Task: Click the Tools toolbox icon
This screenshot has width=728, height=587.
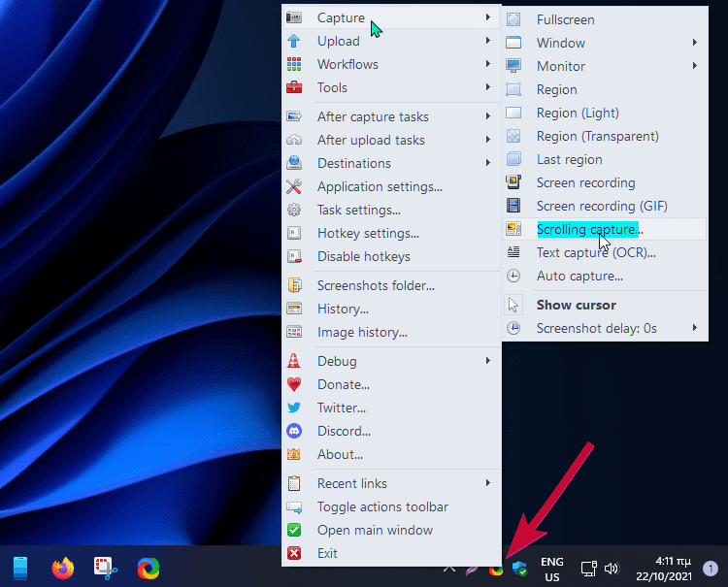Action: click(x=294, y=87)
